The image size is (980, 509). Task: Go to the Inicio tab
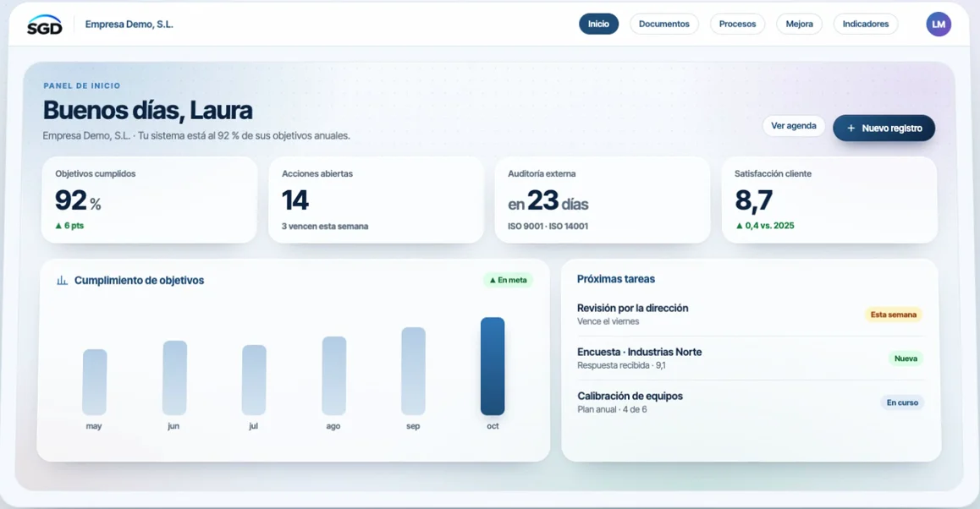point(598,24)
